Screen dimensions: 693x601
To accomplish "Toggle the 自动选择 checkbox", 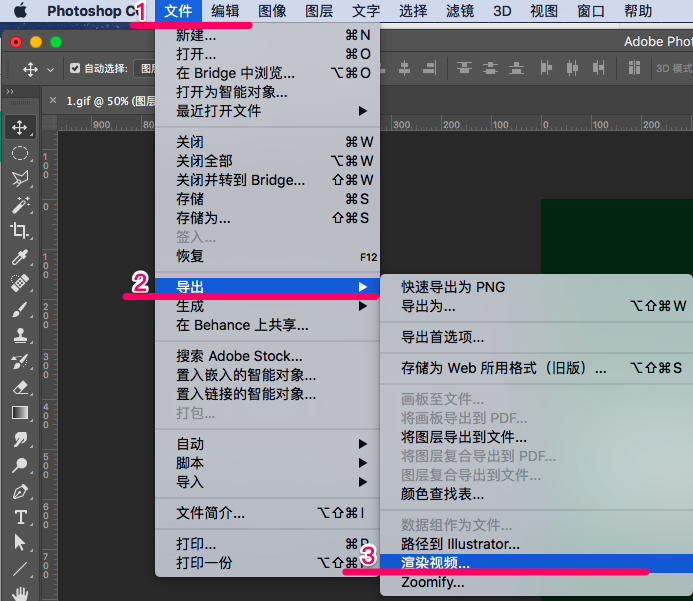I will point(75,69).
